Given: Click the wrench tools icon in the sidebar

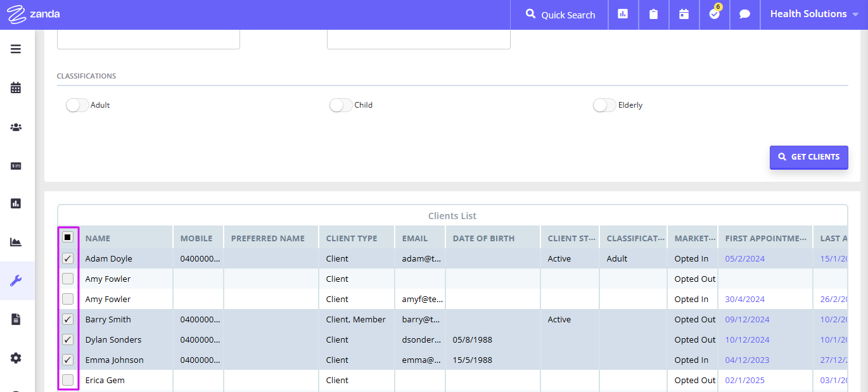Looking at the screenshot, I should 16,281.
